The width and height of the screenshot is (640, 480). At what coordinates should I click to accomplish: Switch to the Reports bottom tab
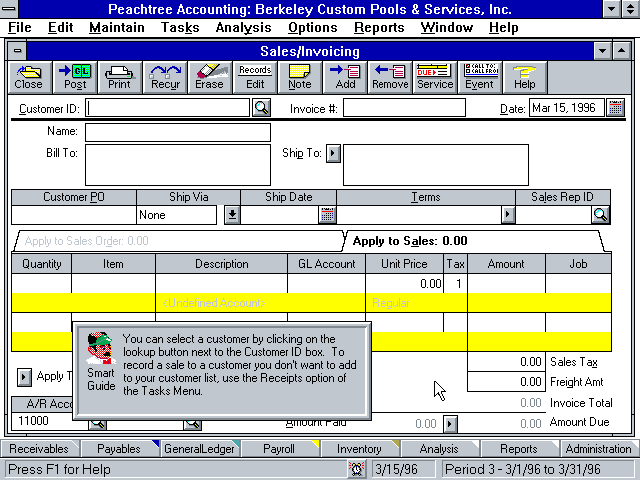[x=519, y=449]
